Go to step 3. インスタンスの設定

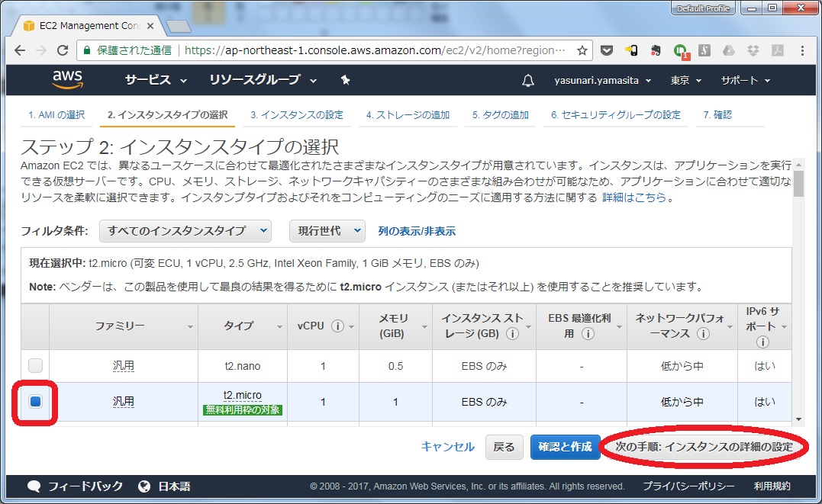click(297, 114)
